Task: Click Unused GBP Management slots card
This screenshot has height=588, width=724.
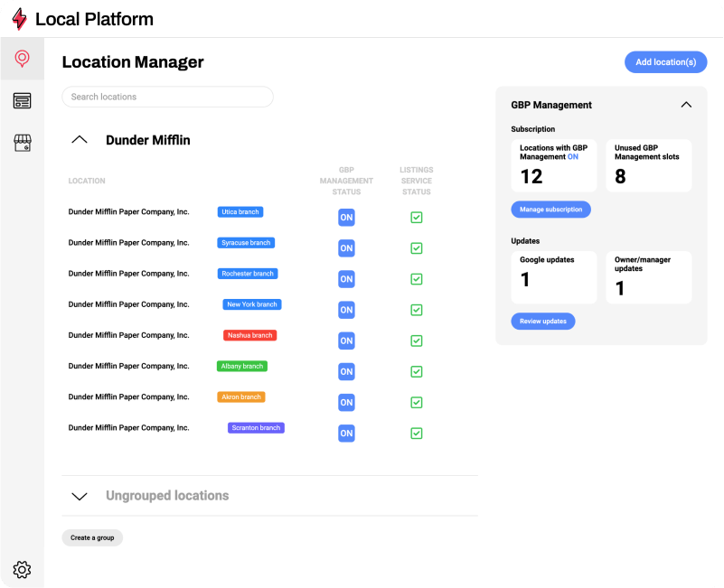Action: point(649,165)
